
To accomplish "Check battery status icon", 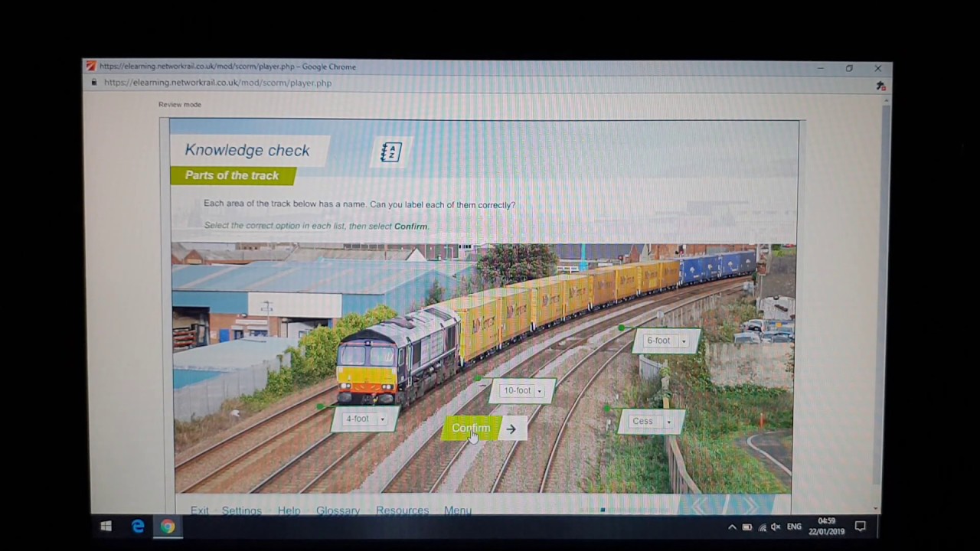I will point(747,527).
